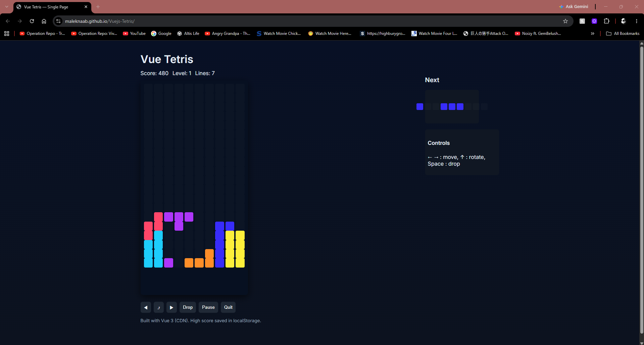Click the Lines: 7 counter text
The width and height of the screenshot is (644, 345).
pyautogui.click(x=205, y=73)
